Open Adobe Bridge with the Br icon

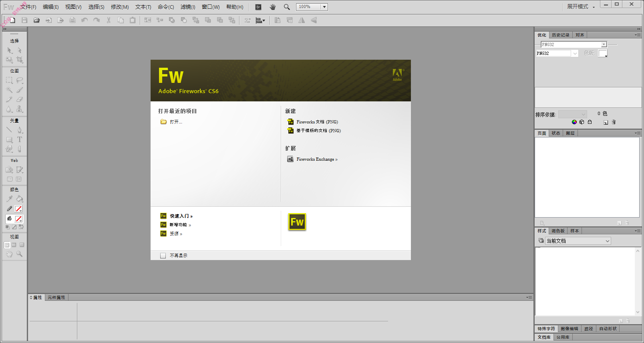[258, 7]
